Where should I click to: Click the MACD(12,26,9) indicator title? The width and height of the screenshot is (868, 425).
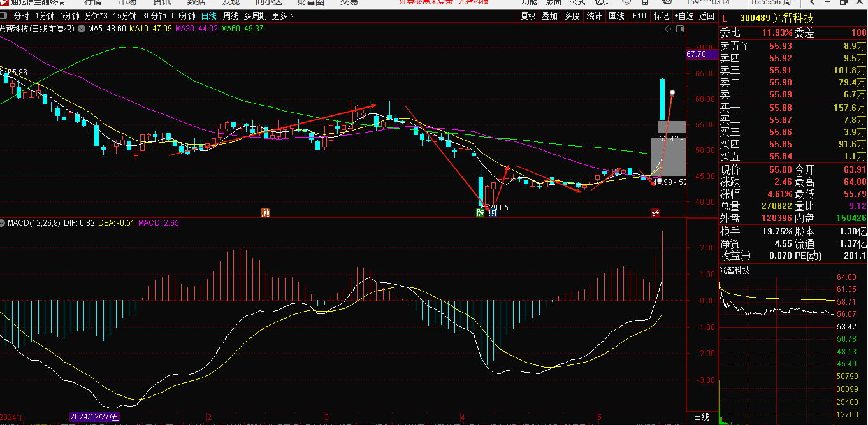tap(34, 223)
